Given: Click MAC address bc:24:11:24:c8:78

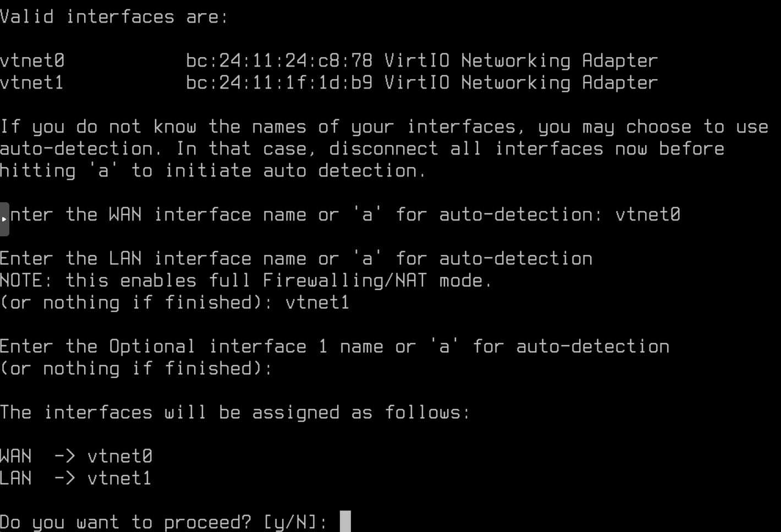Looking at the screenshot, I should tap(279, 60).
